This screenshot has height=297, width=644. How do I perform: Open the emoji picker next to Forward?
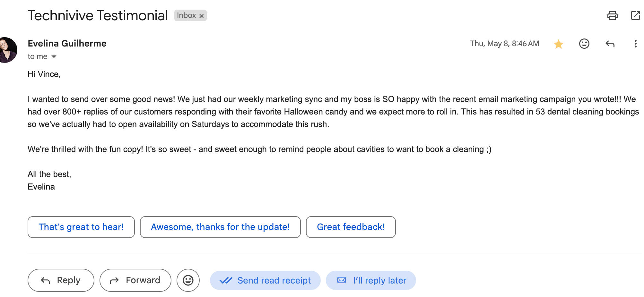[188, 280]
